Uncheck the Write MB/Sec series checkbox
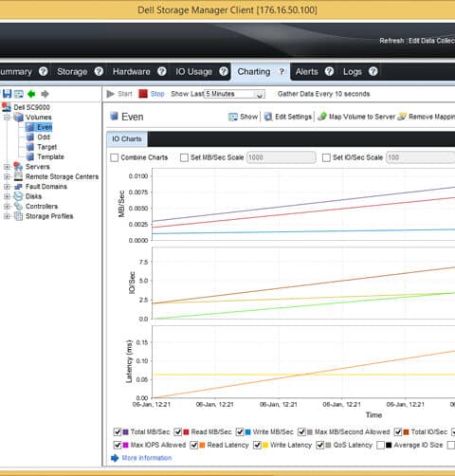This screenshot has width=455, height=476. point(240,431)
